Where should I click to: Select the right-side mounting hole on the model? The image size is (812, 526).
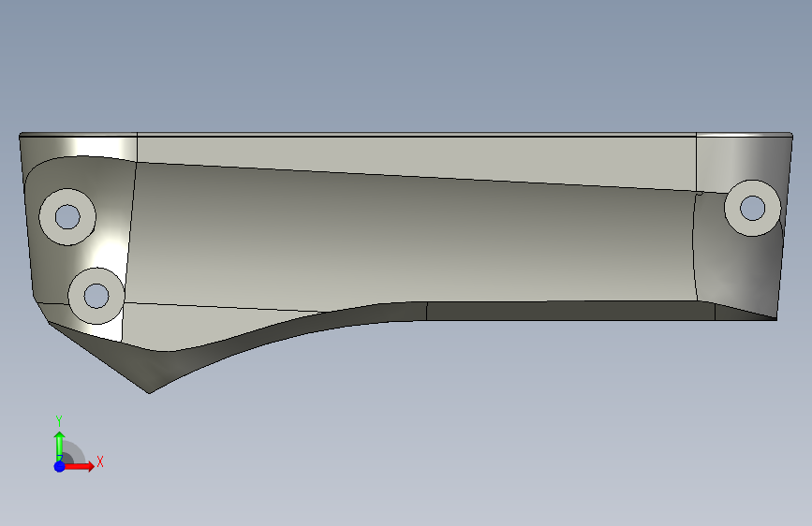click(752, 208)
